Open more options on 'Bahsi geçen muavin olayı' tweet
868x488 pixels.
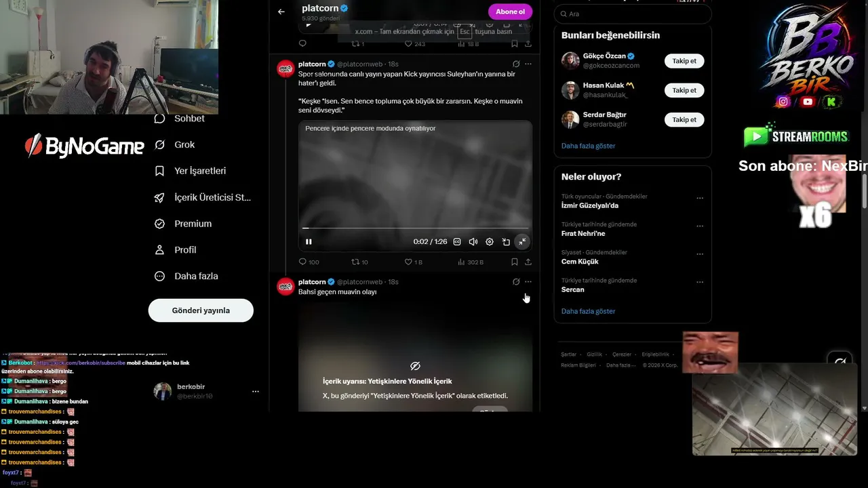(528, 282)
